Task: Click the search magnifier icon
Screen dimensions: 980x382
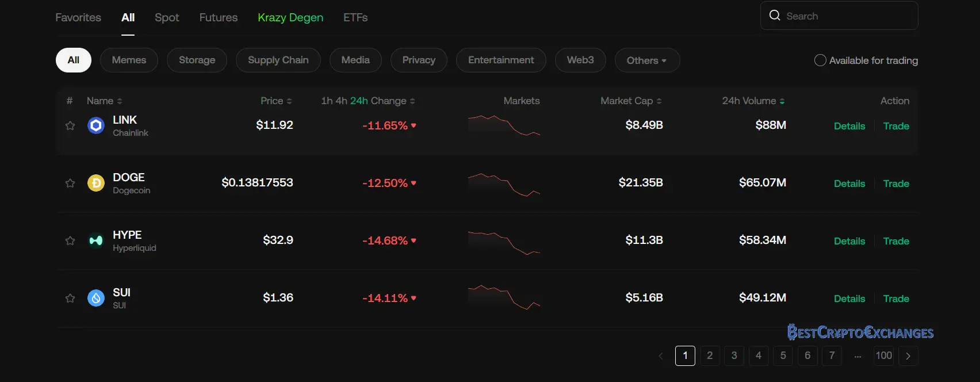Action: (x=775, y=16)
